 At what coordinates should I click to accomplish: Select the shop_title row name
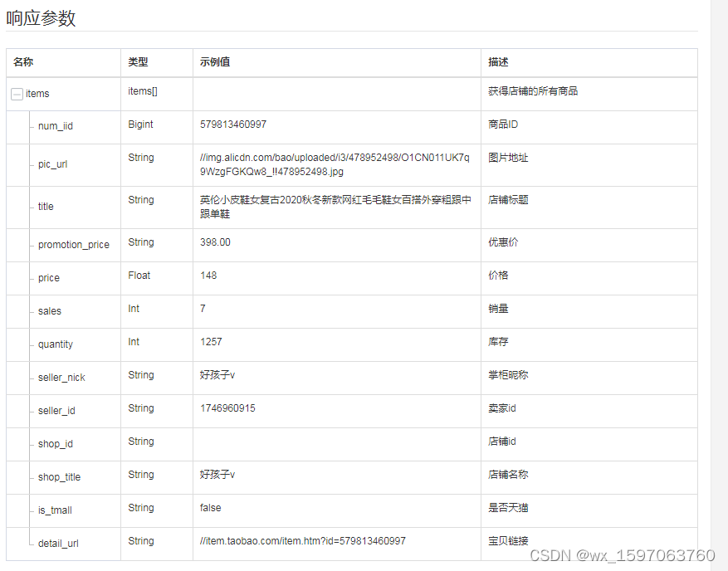tap(59, 477)
